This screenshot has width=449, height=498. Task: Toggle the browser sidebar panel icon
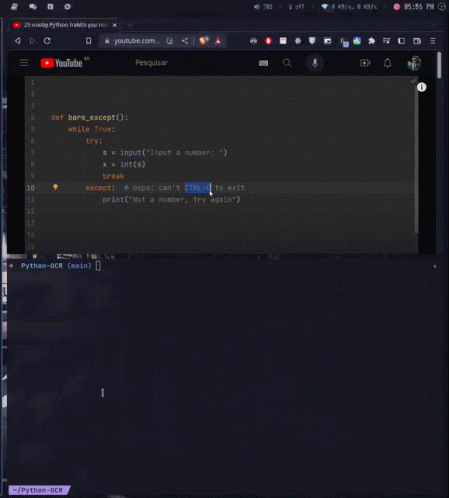tap(402, 41)
